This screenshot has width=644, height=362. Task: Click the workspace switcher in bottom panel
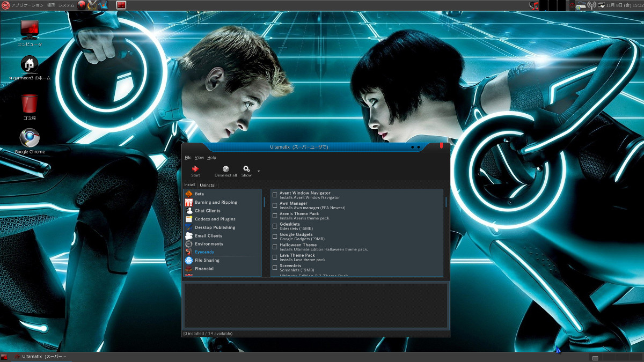(x=616, y=357)
